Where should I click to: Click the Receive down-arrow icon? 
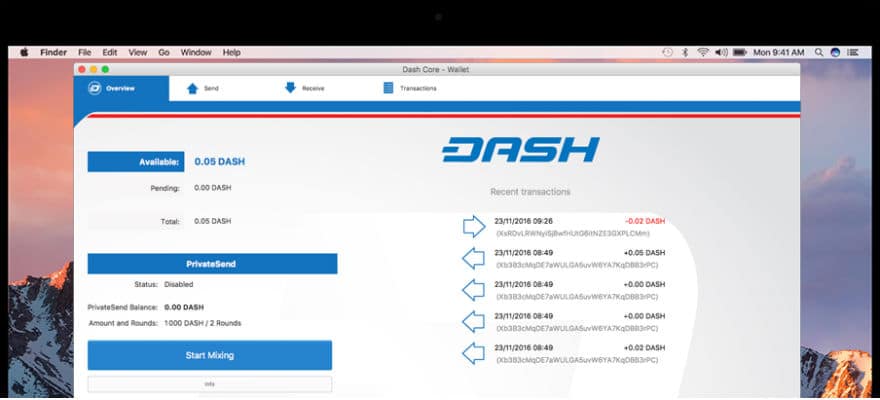[x=290, y=88]
